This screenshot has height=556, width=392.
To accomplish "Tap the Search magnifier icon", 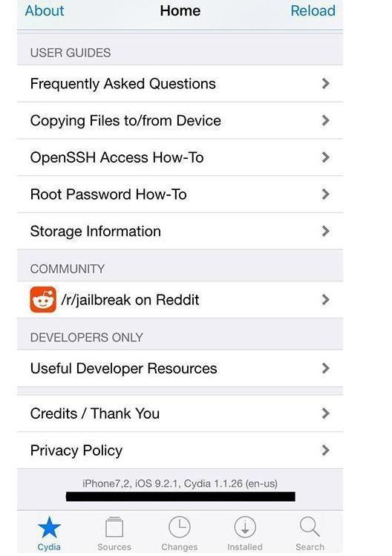I will (310, 526).
